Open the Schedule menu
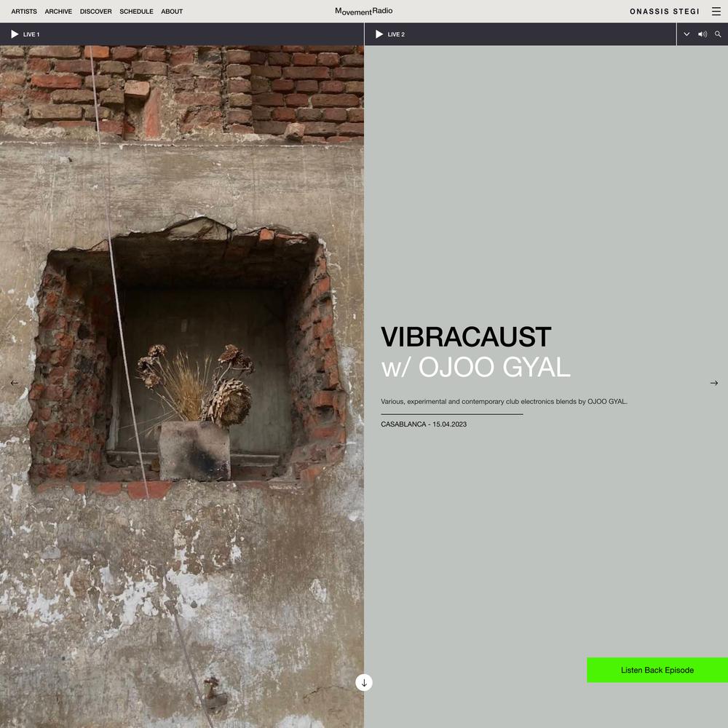The image size is (728, 728). click(x=136, y=11)
